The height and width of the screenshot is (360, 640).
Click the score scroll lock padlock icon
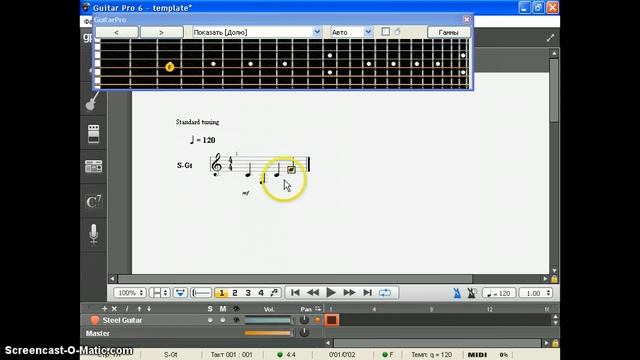554,279
